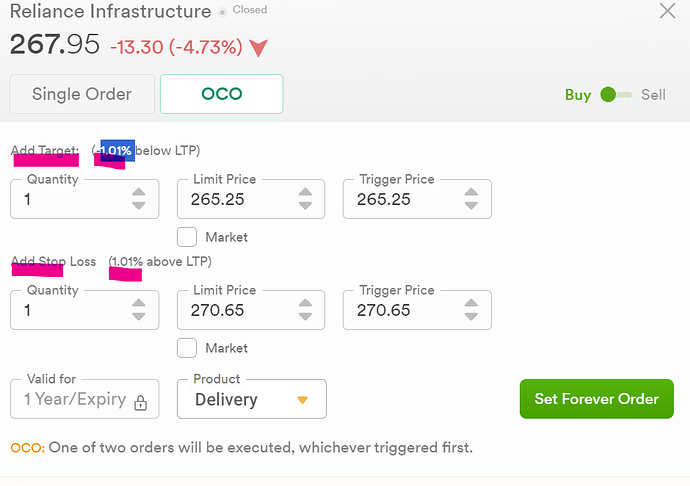
Task: Increase Target quantity with up arrow
Action: click(139, 192)
